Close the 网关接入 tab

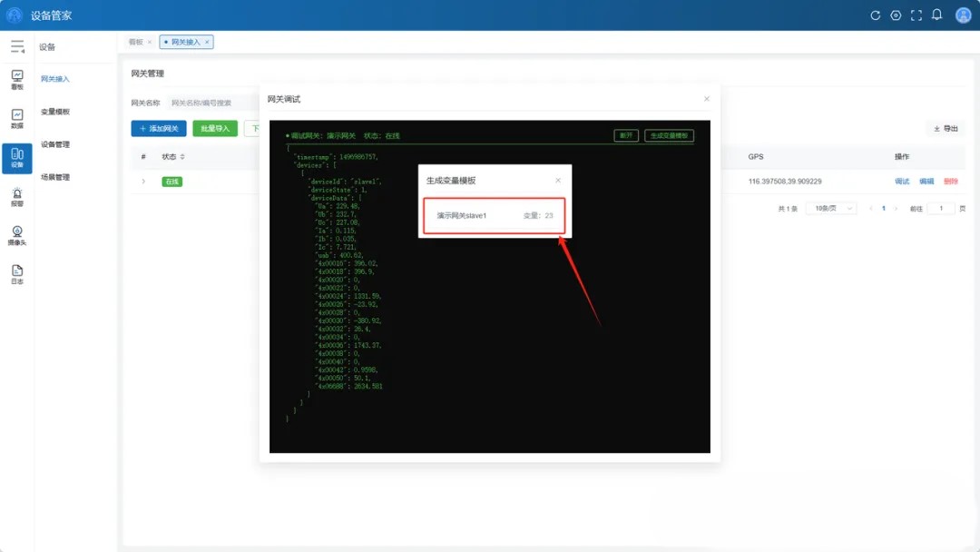point(207,42)
